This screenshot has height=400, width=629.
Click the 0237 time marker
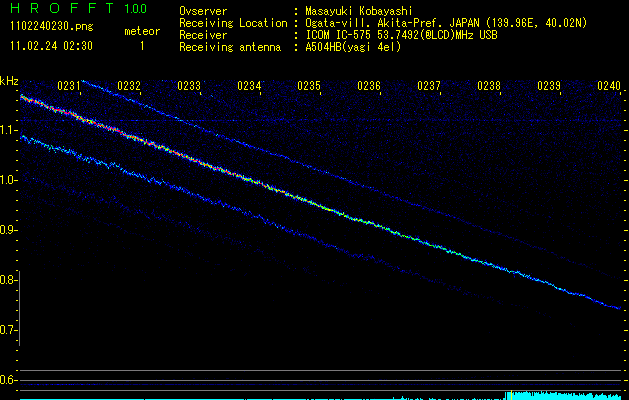click(429, 86)
